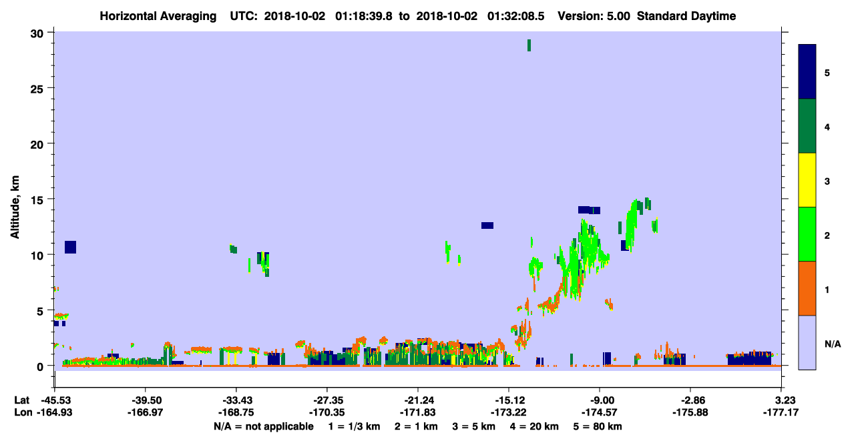The height and width of the screenshot is (445, 868).
Task: Click the dark blue colorbar segment labeled 5
Action: 807,72
